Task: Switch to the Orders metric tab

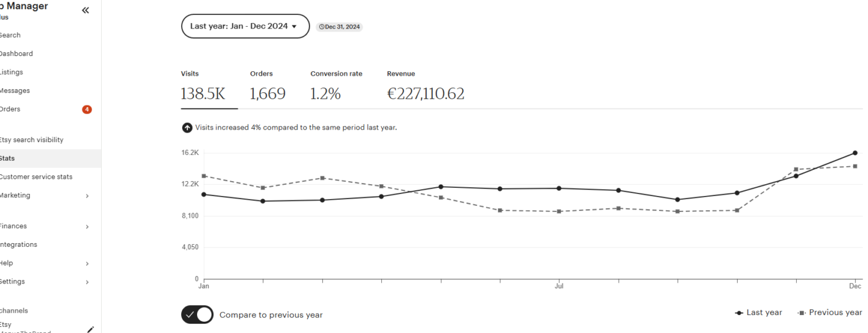Action: tap(268, 87)
